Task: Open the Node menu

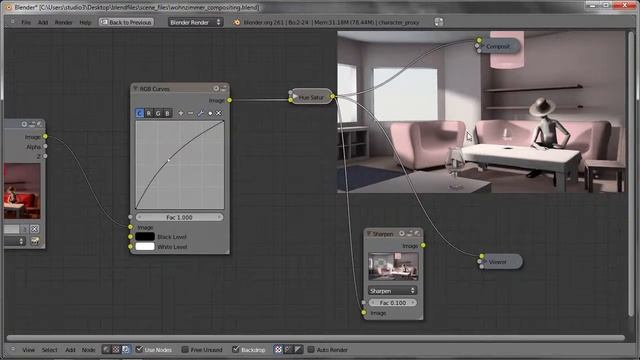Action: pos(88,350)
